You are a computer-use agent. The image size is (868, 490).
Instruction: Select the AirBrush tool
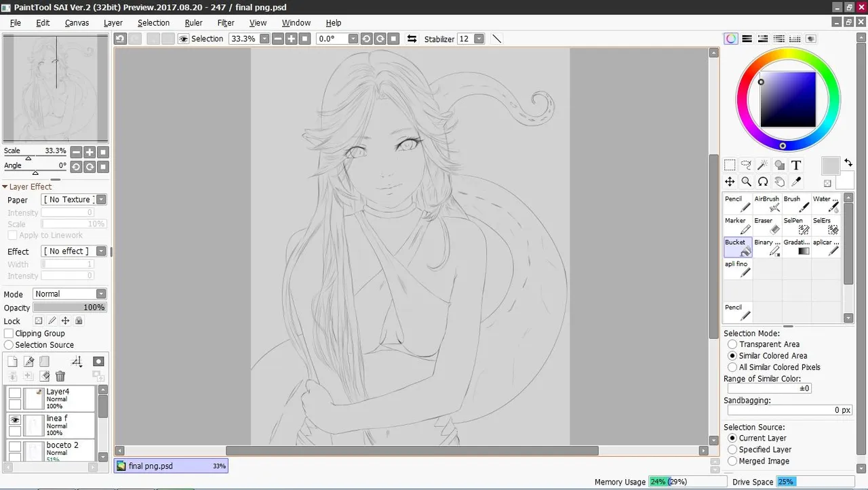pyautogui.click(x=767, y=204)
